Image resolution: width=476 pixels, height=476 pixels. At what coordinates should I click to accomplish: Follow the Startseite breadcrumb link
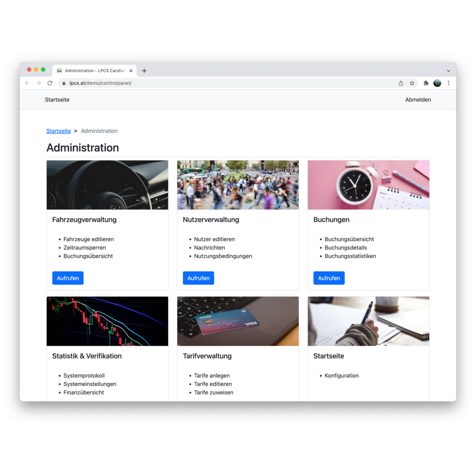pos(59,131)
